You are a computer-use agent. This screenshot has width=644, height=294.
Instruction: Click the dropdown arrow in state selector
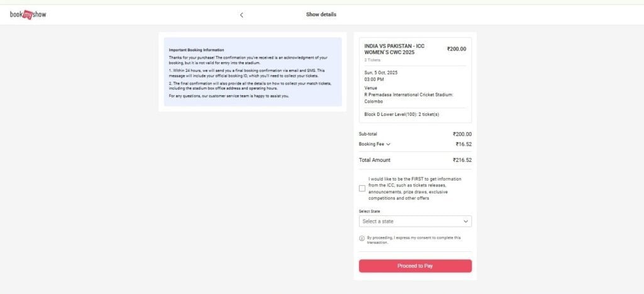point(466,221)
